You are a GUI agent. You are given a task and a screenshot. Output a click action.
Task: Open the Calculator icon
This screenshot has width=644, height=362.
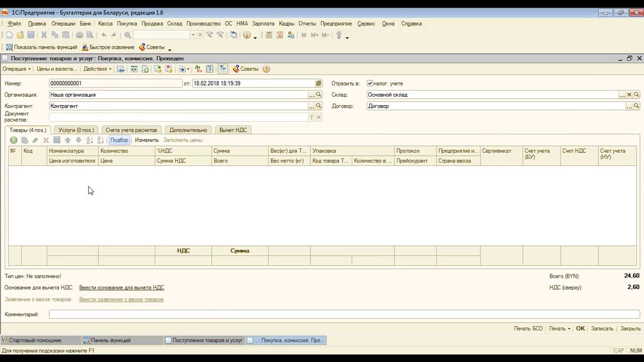[269, 35]
